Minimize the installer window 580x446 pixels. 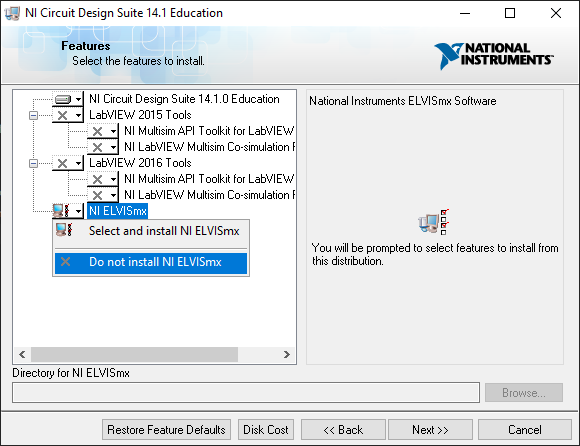[465, 13]
